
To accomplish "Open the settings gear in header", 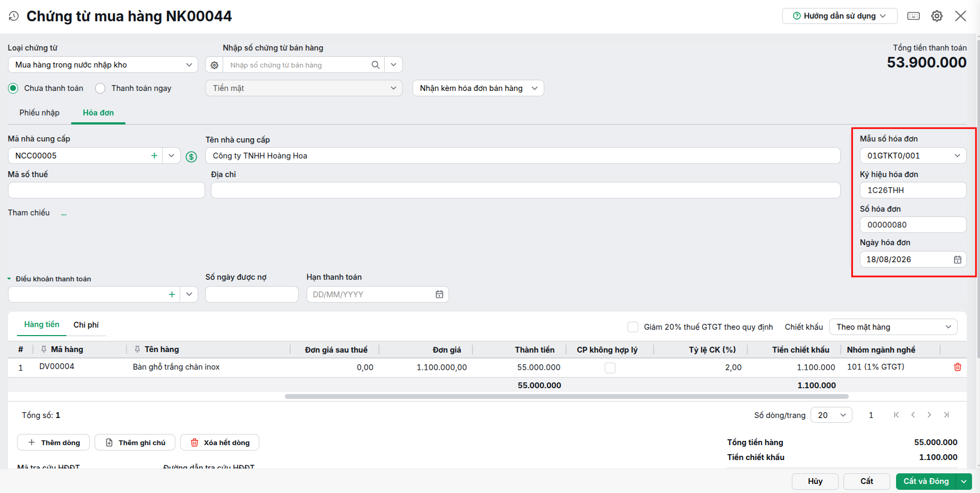I will coord(937,16).
